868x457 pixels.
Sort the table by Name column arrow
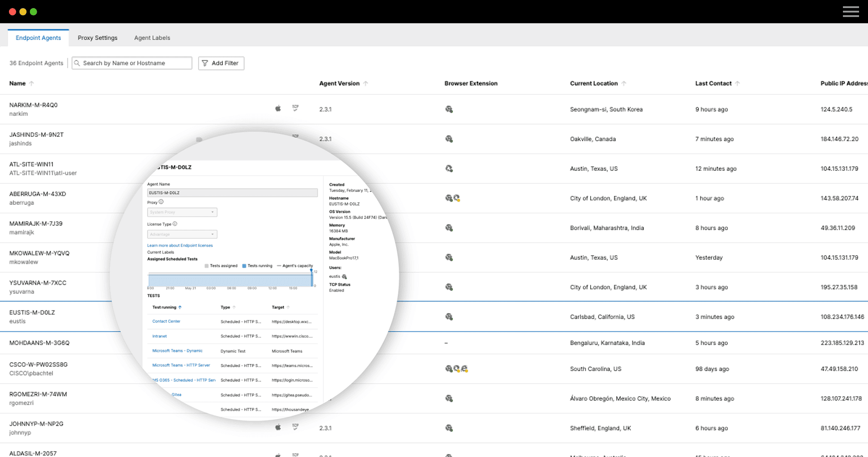tap(31, 84)
